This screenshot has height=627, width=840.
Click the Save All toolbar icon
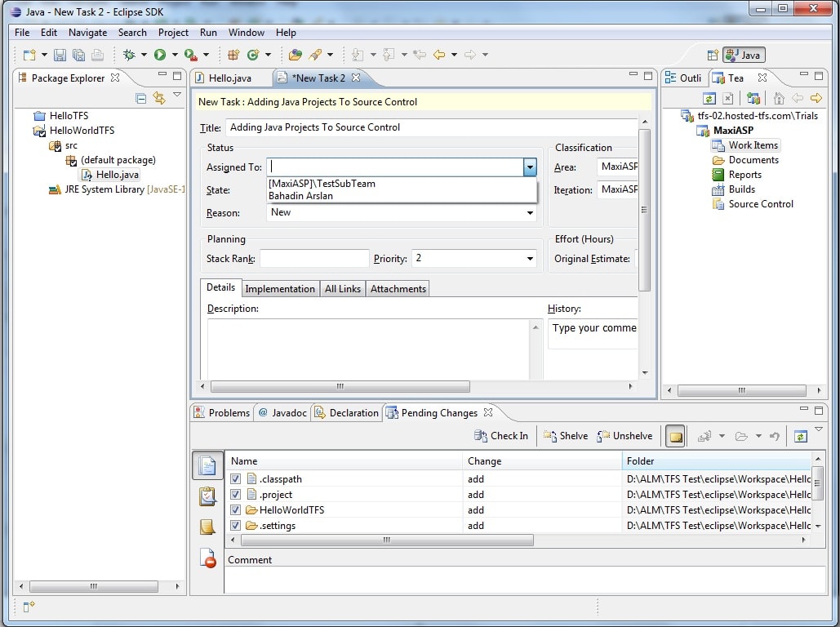tap(78, 55)
